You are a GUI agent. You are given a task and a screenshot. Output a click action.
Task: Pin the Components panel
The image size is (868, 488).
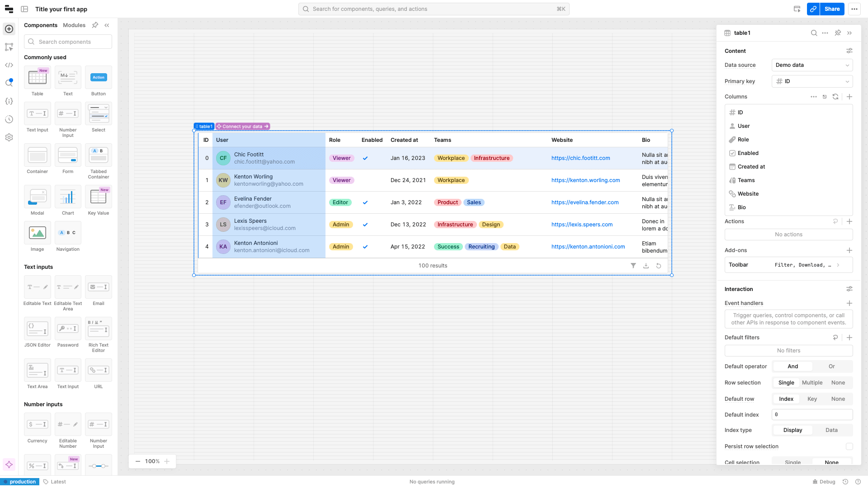pyautogui.click(x=95, y=25)
